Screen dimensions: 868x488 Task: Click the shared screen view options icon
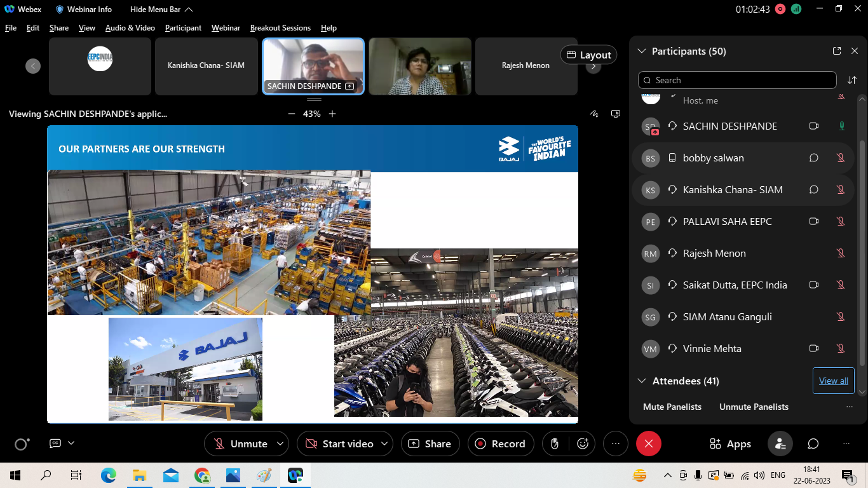click(x=615, y=114)
